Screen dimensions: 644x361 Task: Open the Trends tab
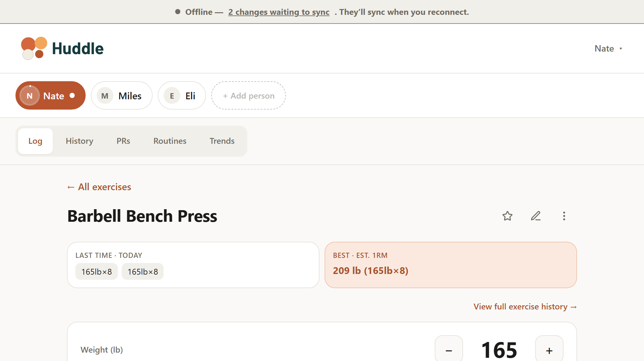[x=222, y=141]
